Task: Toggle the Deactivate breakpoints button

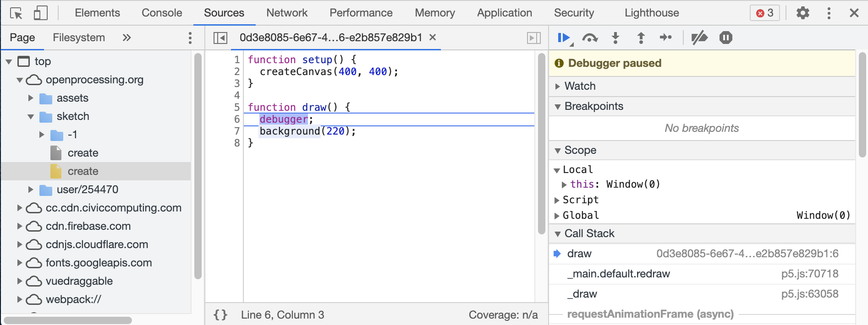Action: click(x=699, y=38)
